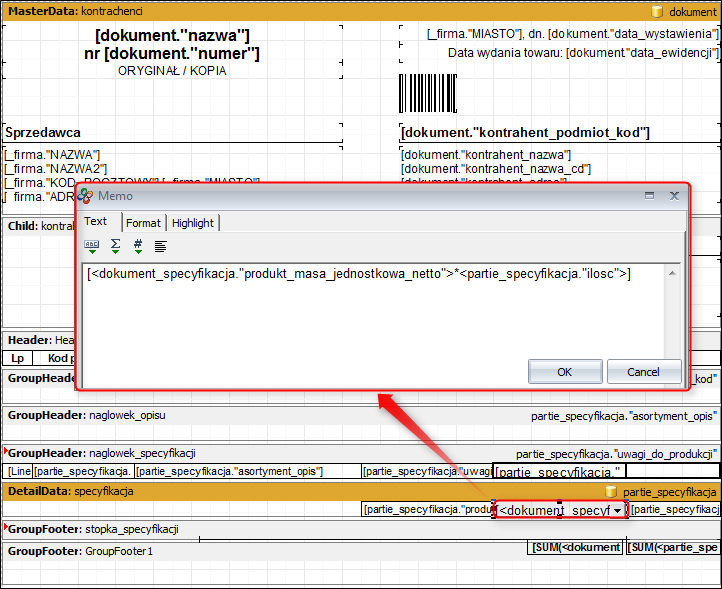Switch to the Format tab
The image size is (722, 589).
(x=143, y=223)
